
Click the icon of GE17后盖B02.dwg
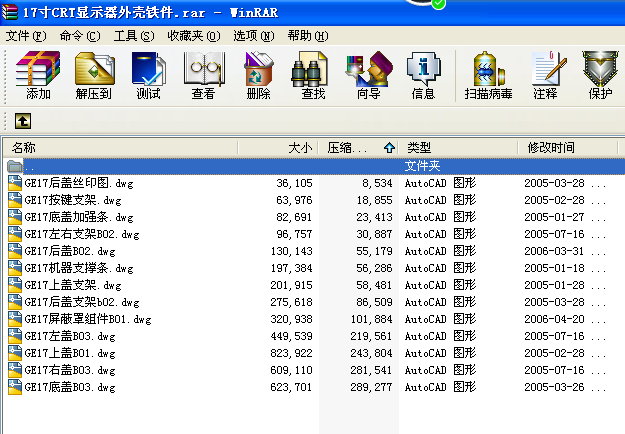(15, 251)
